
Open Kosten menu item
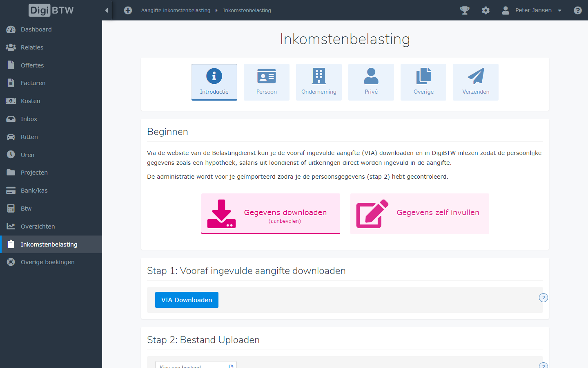click(x=31, y=101)
